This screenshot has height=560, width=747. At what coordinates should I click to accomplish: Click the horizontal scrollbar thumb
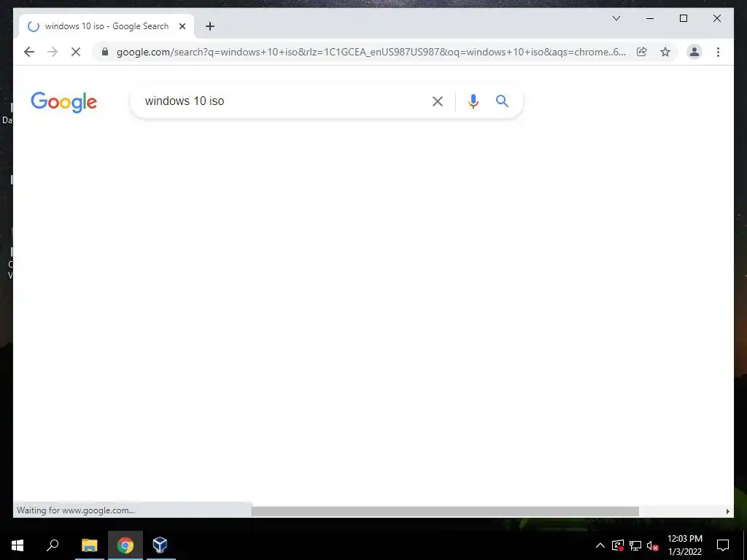coord(445,511)
